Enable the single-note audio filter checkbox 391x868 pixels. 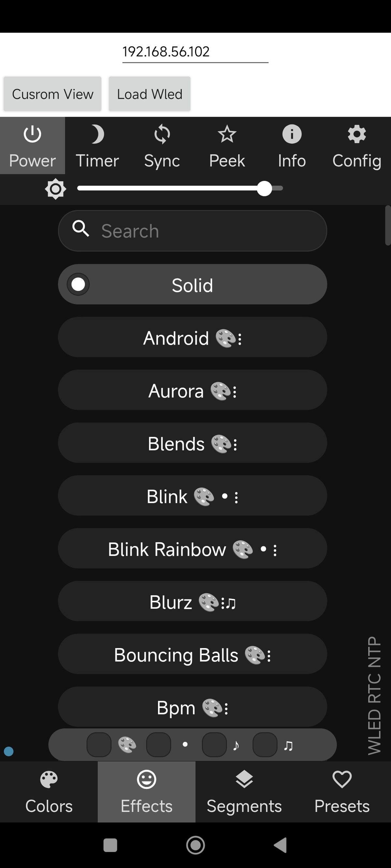(214, 745)
